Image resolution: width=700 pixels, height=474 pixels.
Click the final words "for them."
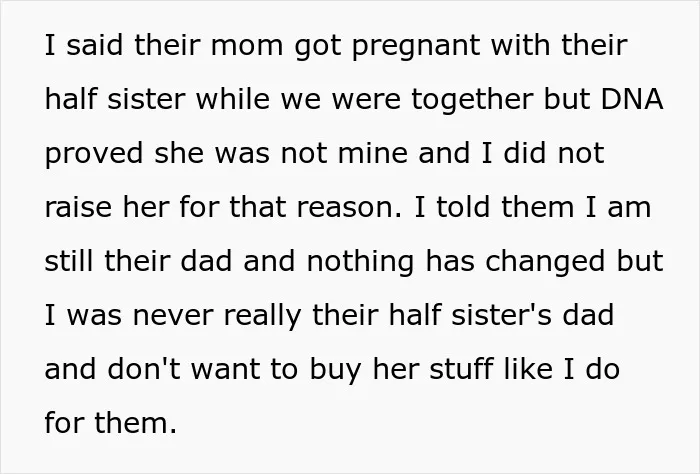pyautogui.click(x=111, y=423)
